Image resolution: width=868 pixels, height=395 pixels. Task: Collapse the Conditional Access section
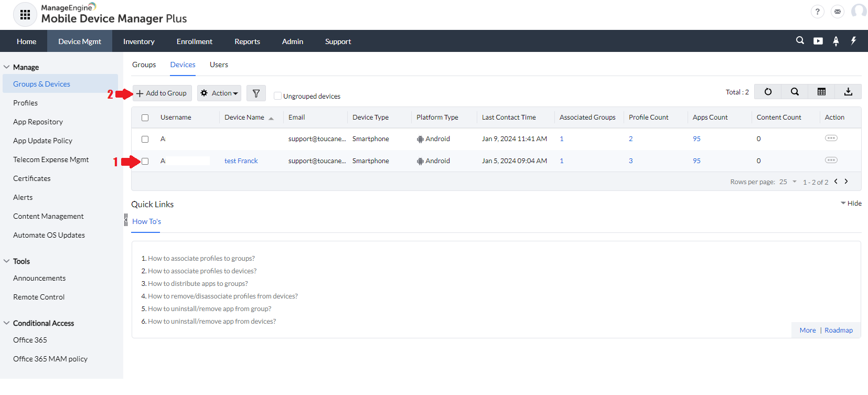pyautogui.click(x=7, y=323)
